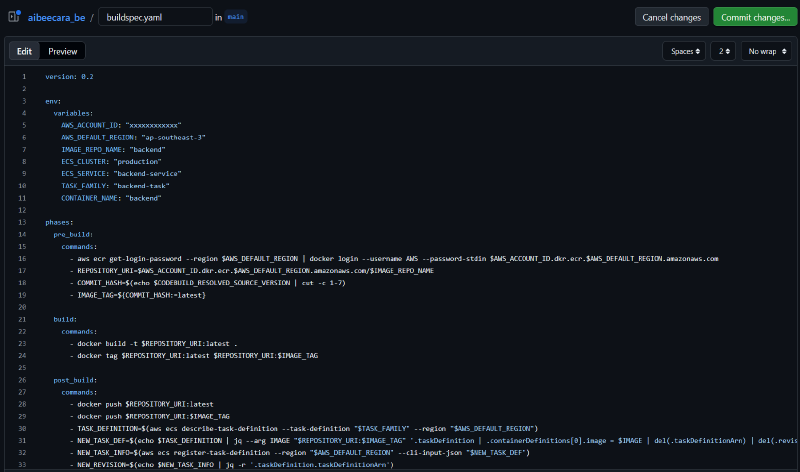Click the aws ecr get-login-password command
Screen dimensions: 800x472
click(394, 259)
